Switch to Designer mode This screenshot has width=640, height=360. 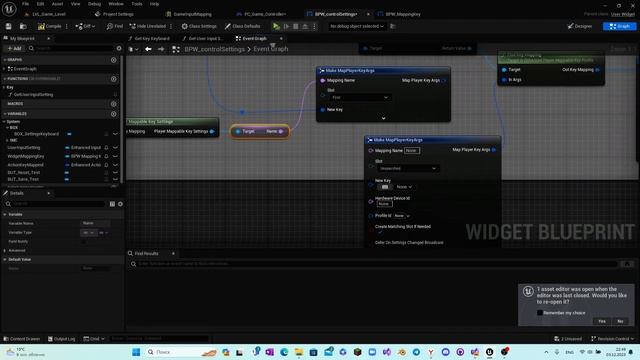pos(580,26)
